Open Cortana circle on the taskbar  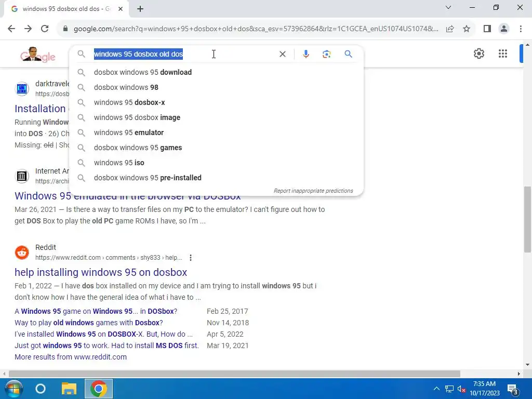pyautogui.click(x=41, y=389)
